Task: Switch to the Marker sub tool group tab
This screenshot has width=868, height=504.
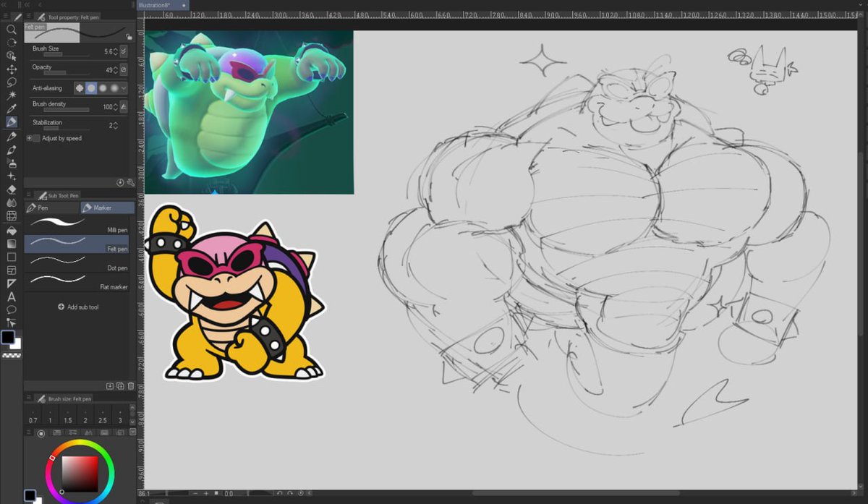Action: pyautogui.click(x=107, y=208)
